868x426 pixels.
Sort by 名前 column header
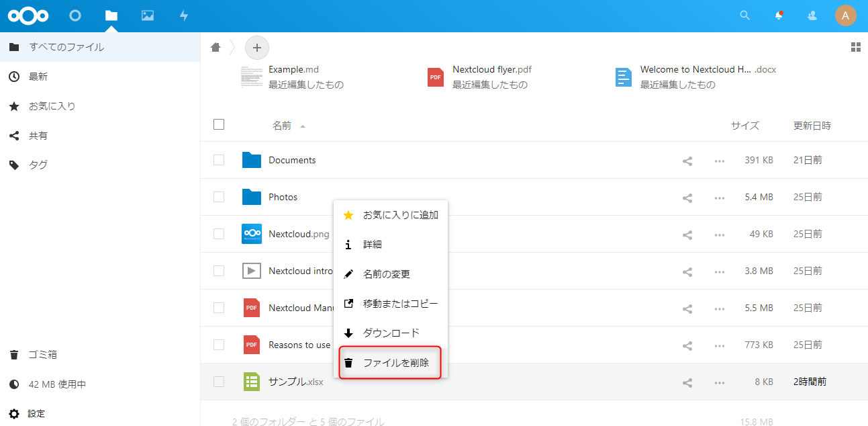pyautogui.click(x=282, y=126)
